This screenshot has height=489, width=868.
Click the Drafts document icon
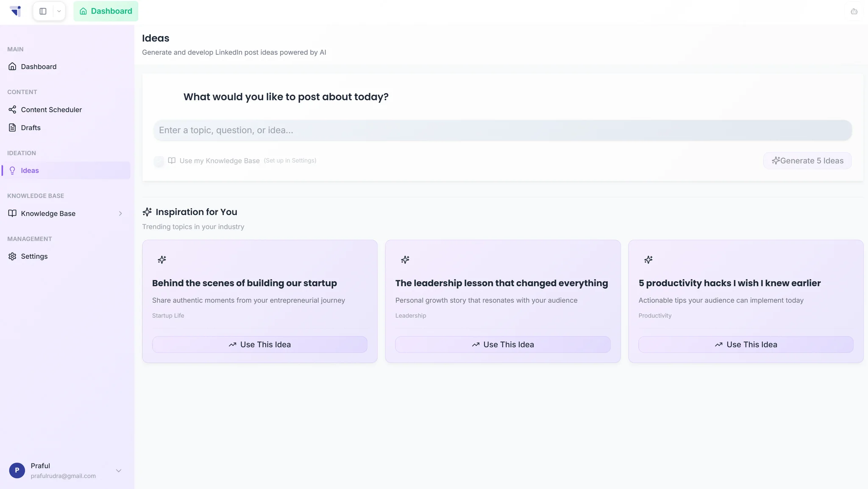pyautogui.click(x=13, y=127)
